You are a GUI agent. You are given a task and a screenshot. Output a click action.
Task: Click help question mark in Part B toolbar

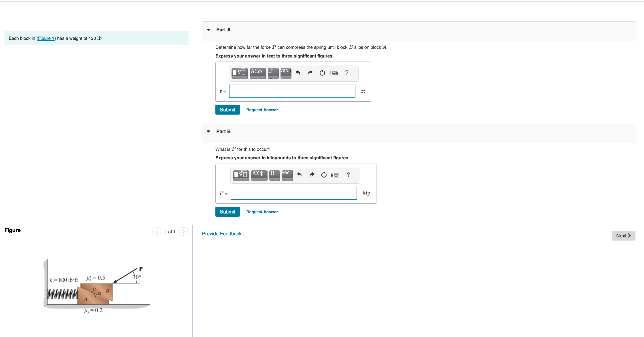[348, 175]
